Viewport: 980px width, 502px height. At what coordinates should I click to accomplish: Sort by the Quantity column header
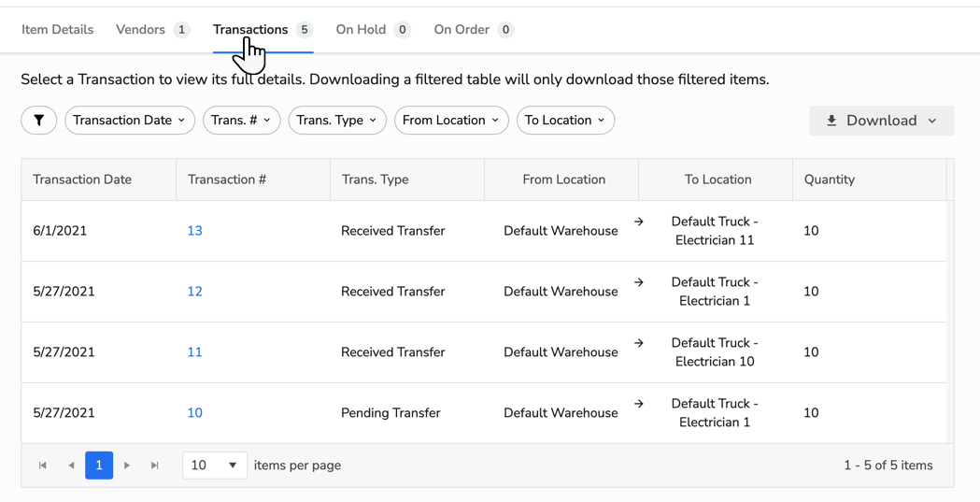tap(829, 179)
